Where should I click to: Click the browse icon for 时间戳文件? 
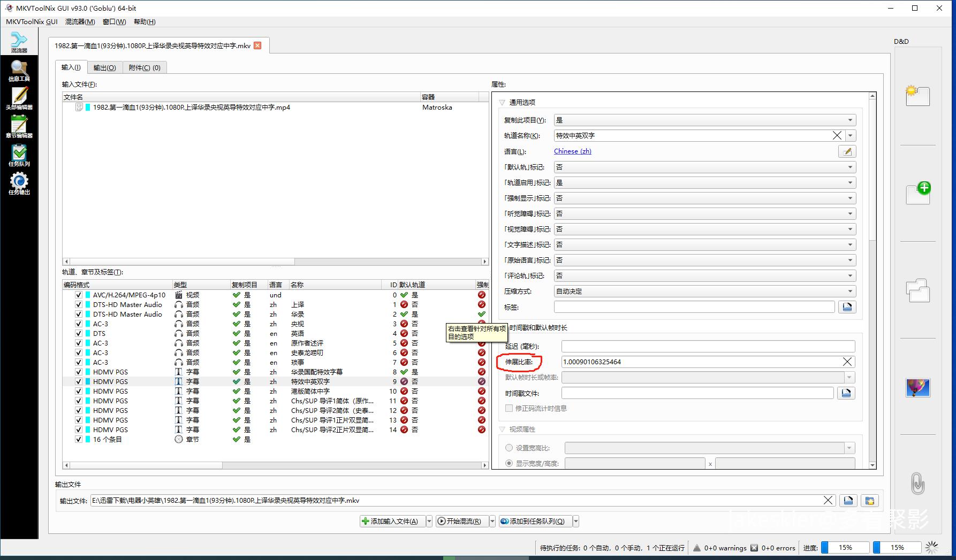(x=846, y=393)
